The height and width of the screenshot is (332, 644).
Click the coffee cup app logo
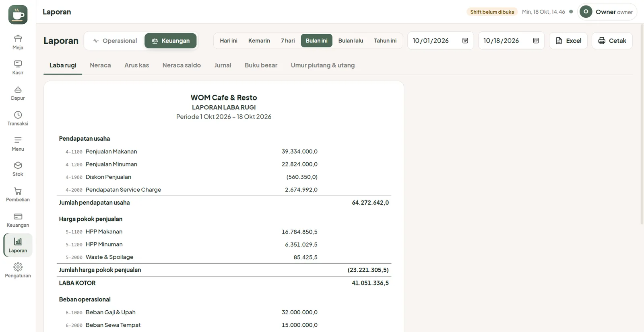pyautogui.click(x=18, y=15)
